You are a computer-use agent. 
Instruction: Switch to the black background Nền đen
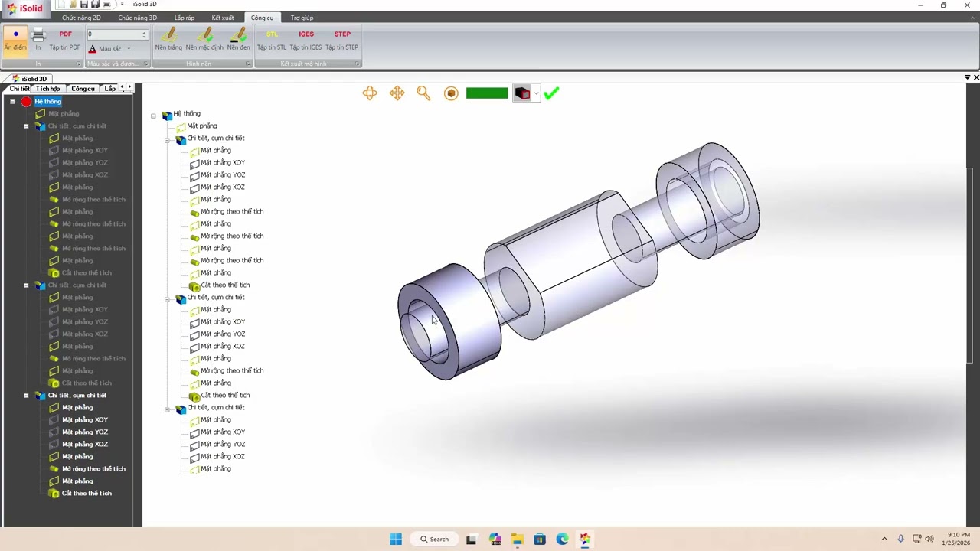coord(238,40)
